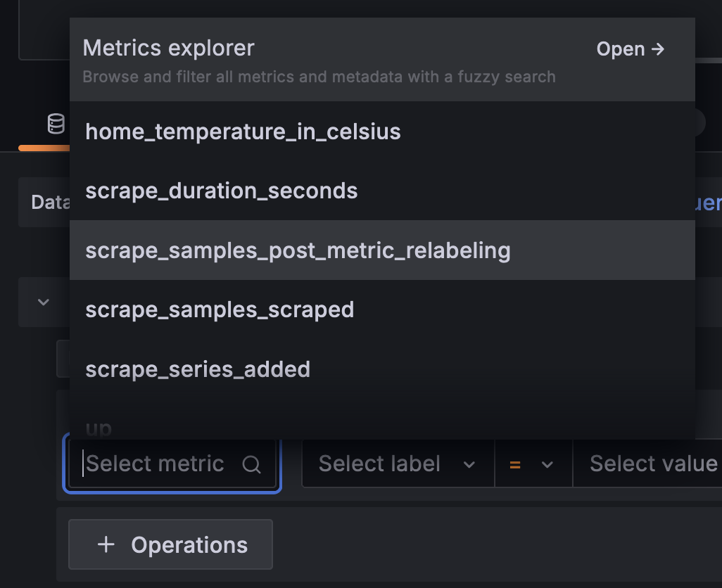Select scrape_samples_scraped metric
The image size is (722, 588).
pyautogui.click(x=382, y=309)
